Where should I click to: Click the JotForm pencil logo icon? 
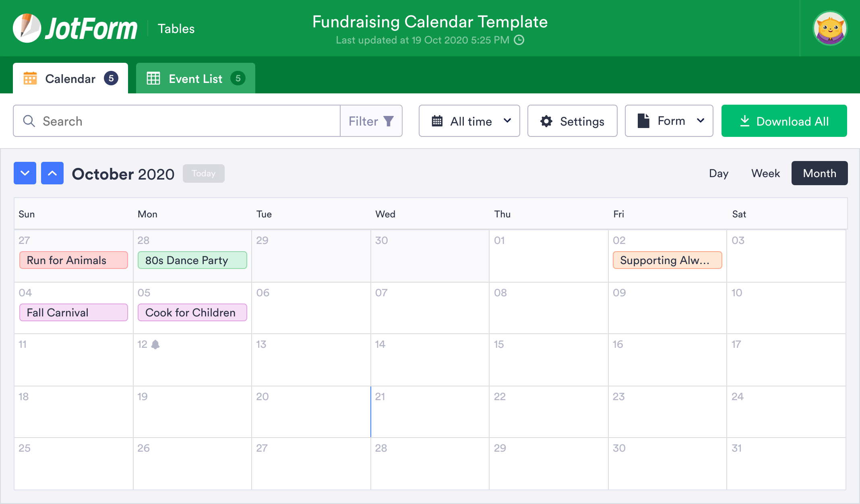[x=27, y=28]
